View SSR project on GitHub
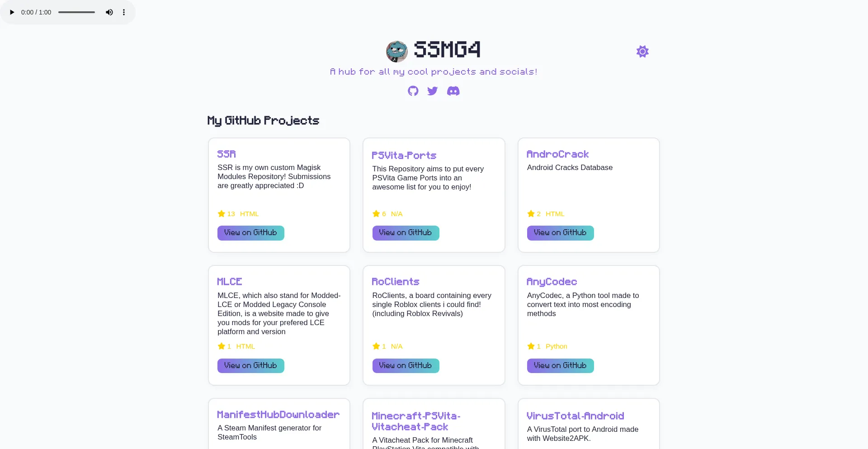Image resolution: width=868 pixels, height=449 pixels. tap(250, 233)
